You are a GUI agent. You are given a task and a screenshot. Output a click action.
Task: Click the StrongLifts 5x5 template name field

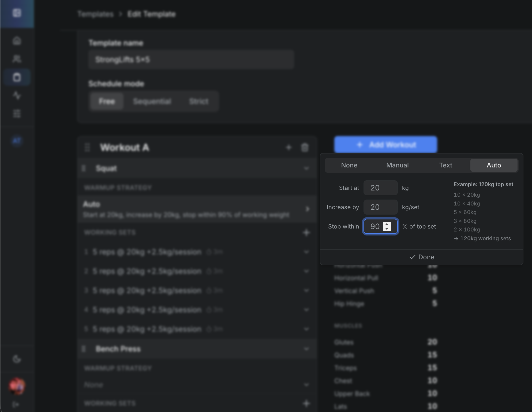[x=191, y=59]
